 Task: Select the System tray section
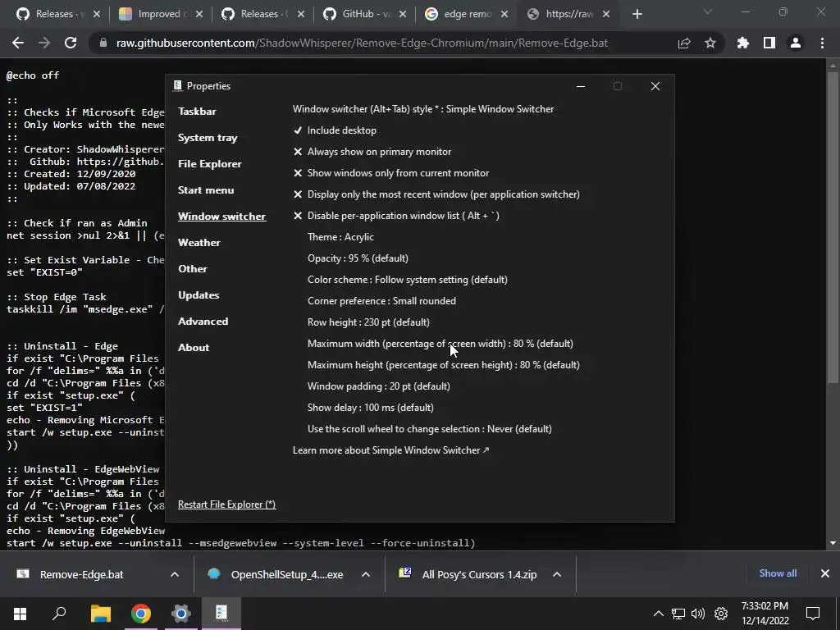click(x=208, y=138)
